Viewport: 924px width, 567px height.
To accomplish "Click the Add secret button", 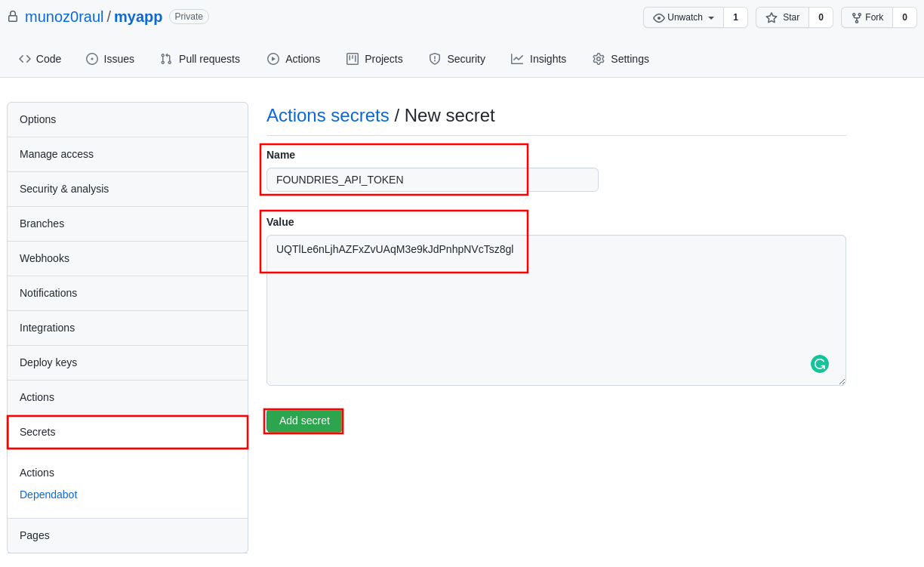I will click(304, 421).
